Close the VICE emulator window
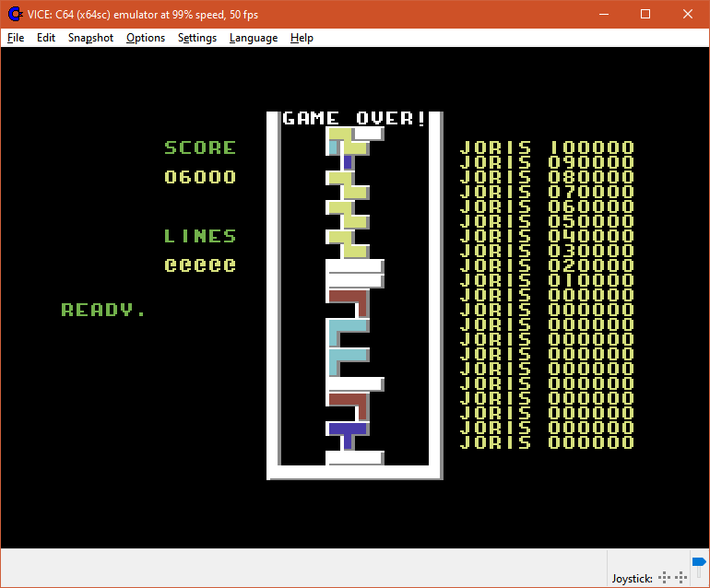The height and width of the screenshot is (588, 710). (x=687, y=14)
